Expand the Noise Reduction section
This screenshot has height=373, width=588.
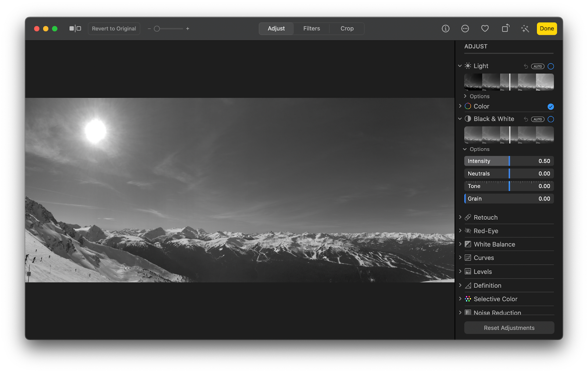[x=460, y=312]
